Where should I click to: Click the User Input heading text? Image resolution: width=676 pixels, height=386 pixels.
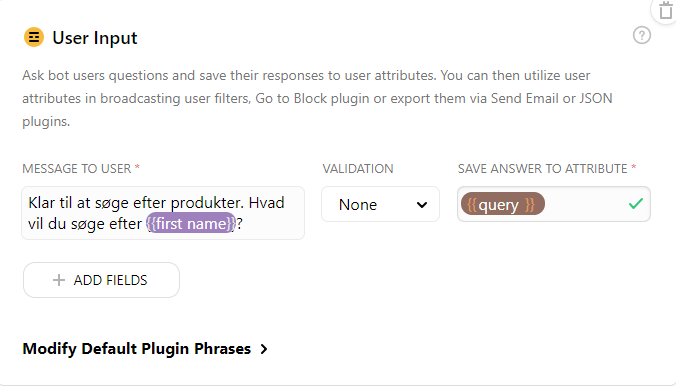(95, 38)
